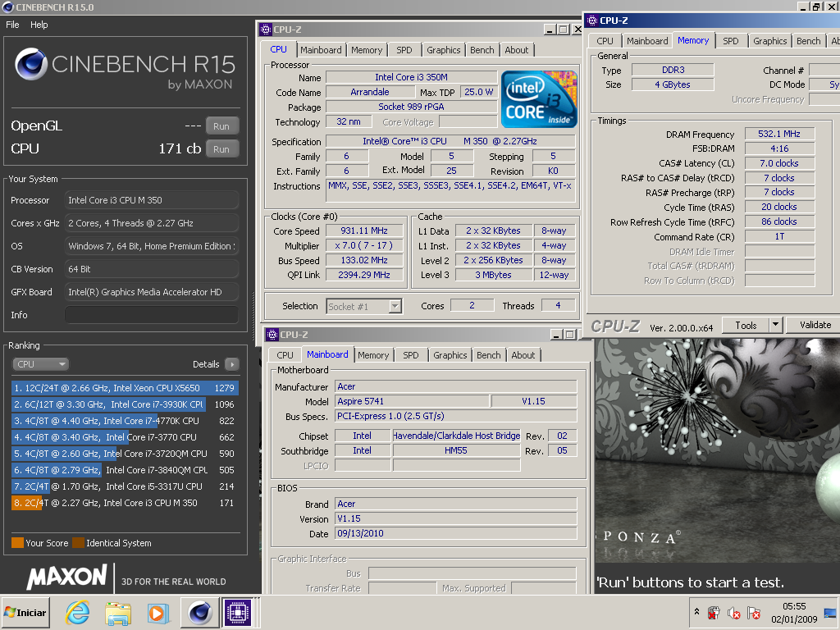Switch to CPU-Z taskbar icon
This screenshot has height=630, width=840.
pyautogui.click(x=237, y=612)
